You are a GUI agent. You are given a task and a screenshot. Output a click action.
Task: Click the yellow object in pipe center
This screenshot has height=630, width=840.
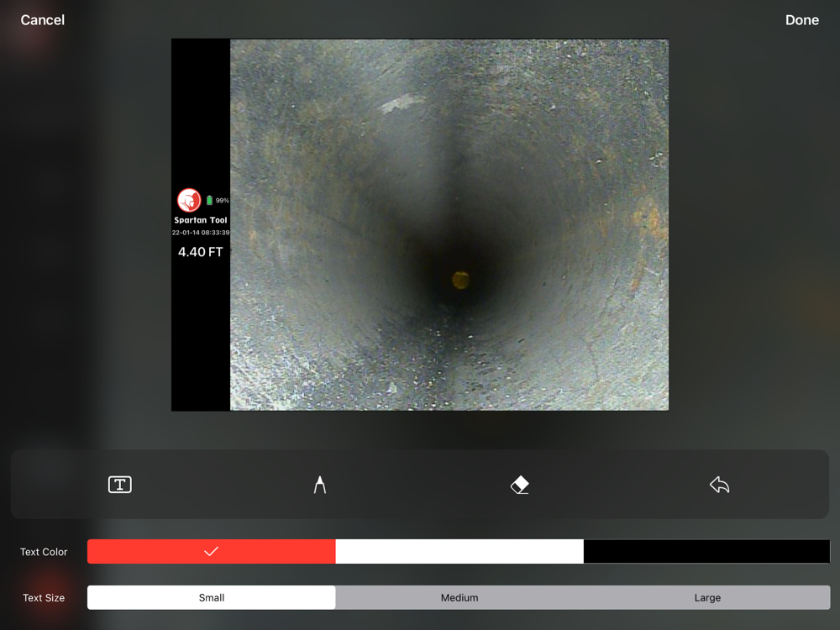tap(460, 280)
